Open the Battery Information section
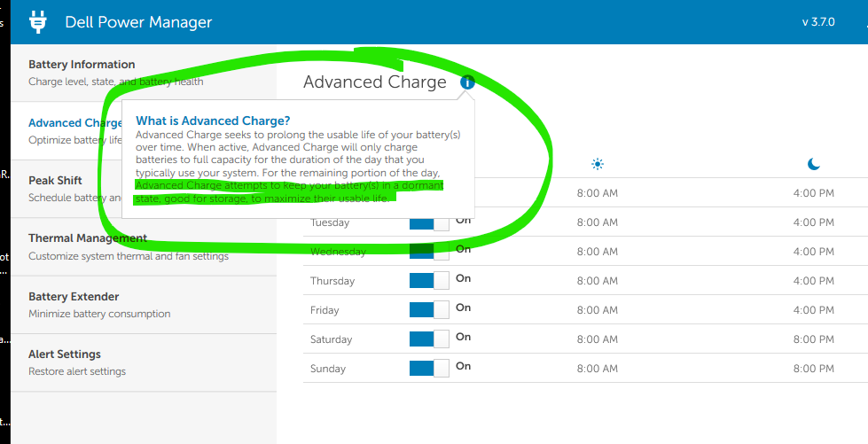Viewport: 868px width, 444px height. [x=144, y=73]
